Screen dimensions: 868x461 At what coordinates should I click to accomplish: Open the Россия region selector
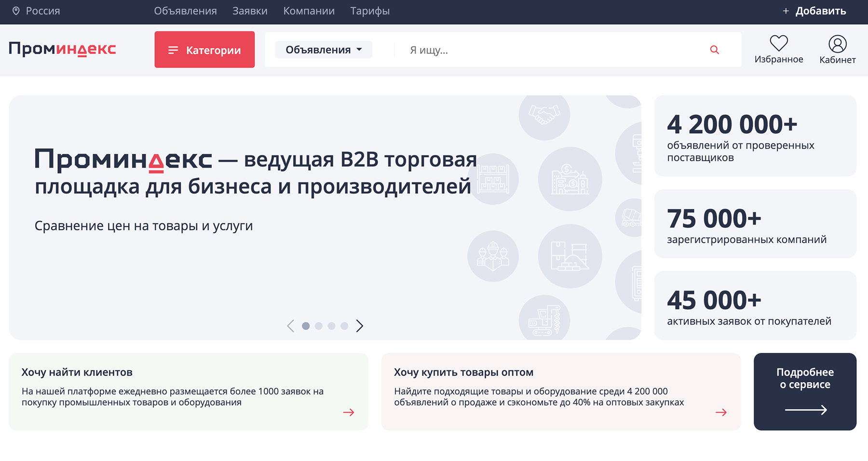37,11
